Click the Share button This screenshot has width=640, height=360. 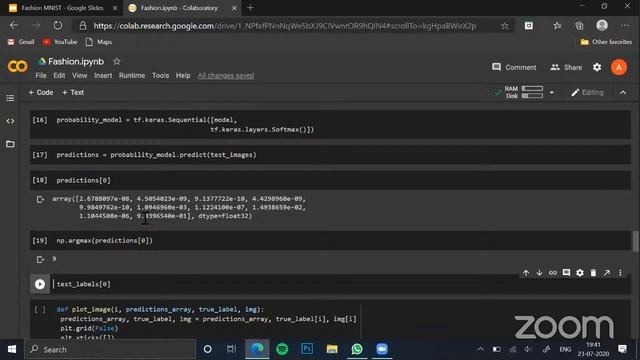tap(566, 67)
